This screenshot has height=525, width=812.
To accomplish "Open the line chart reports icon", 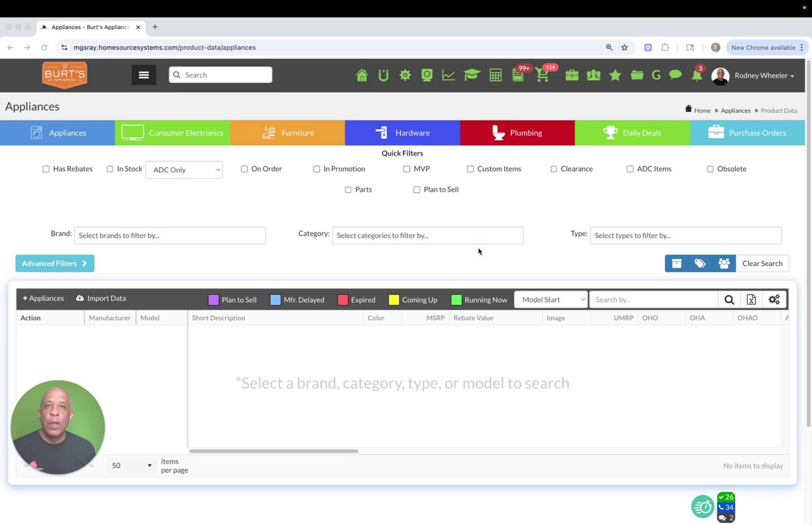I will click(449, 75).
